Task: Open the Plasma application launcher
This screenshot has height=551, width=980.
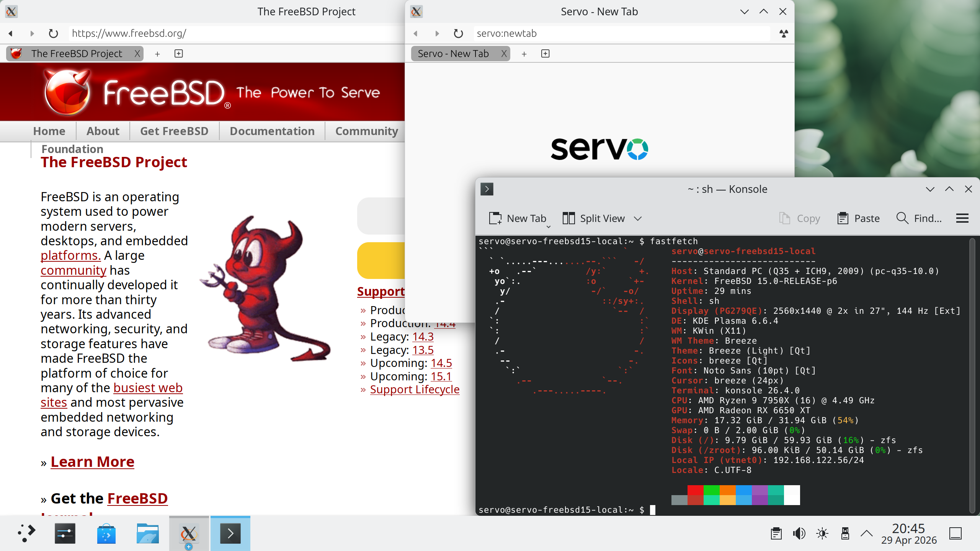Action: (26, 533)
